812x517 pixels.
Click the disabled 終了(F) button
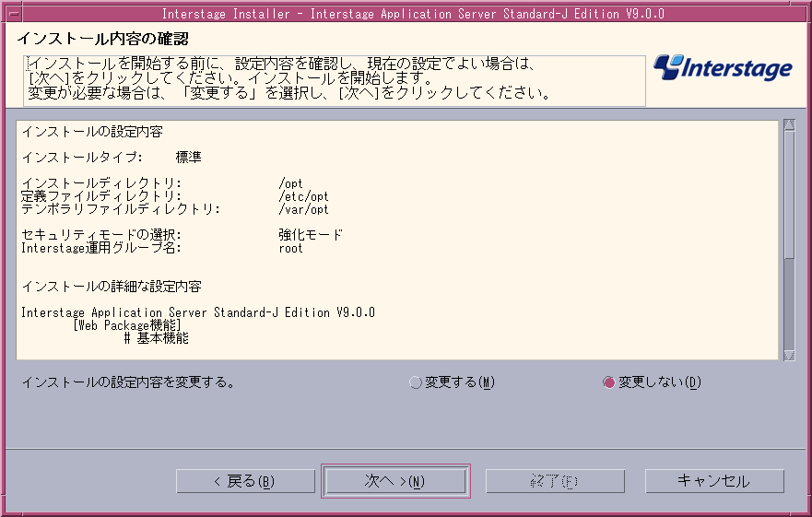pos(555,481)
